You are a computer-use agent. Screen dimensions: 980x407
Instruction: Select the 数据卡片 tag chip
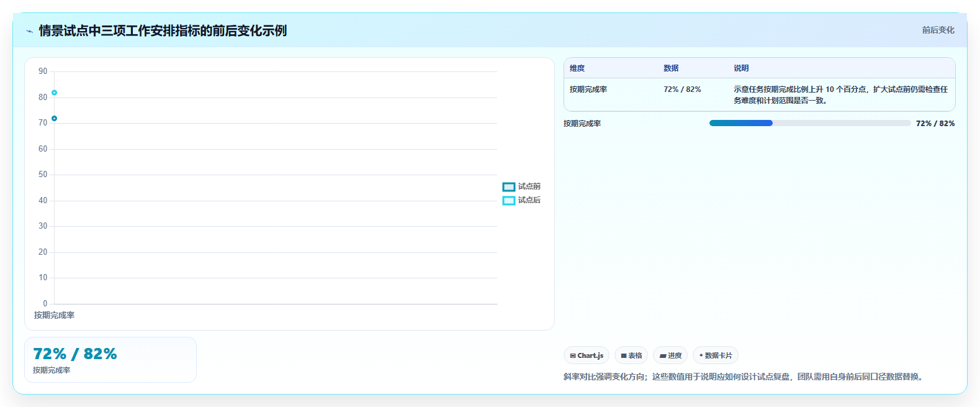716,355
